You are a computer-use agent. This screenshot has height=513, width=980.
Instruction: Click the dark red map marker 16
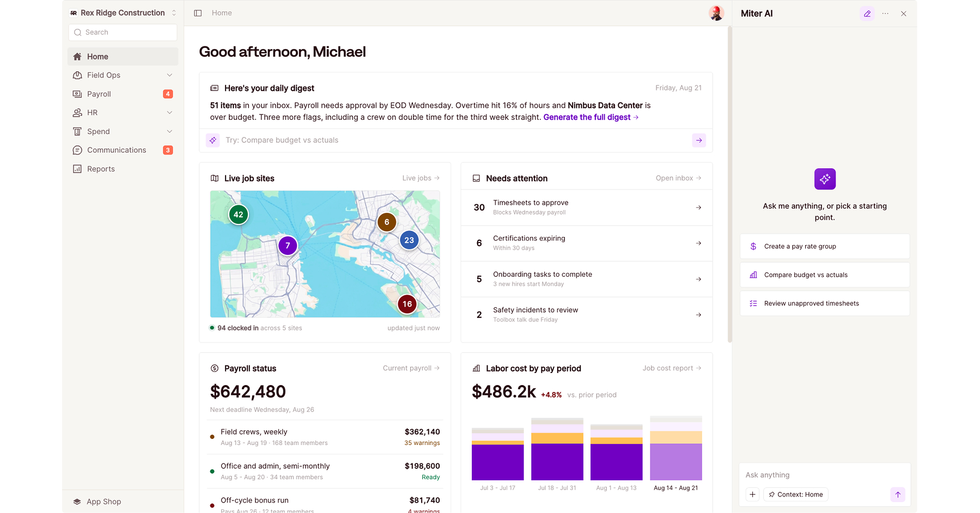pos(407,304)
